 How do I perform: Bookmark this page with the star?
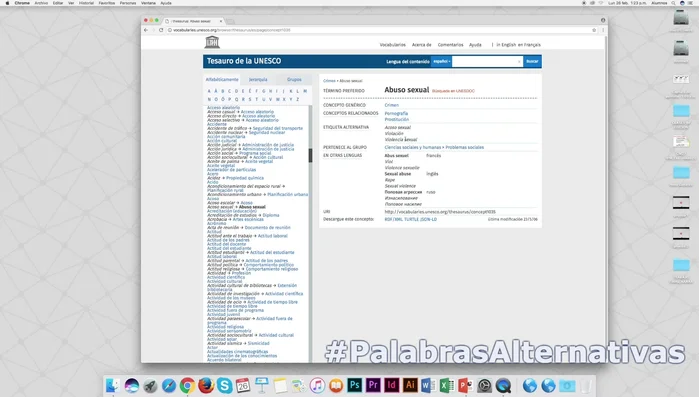pos(594,30)
